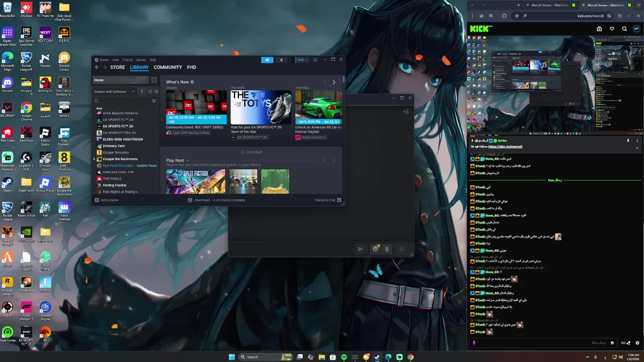Viewport: 644px width, 362px height.
Task: Open Kick user avatar menu
Action: point(636,29)
